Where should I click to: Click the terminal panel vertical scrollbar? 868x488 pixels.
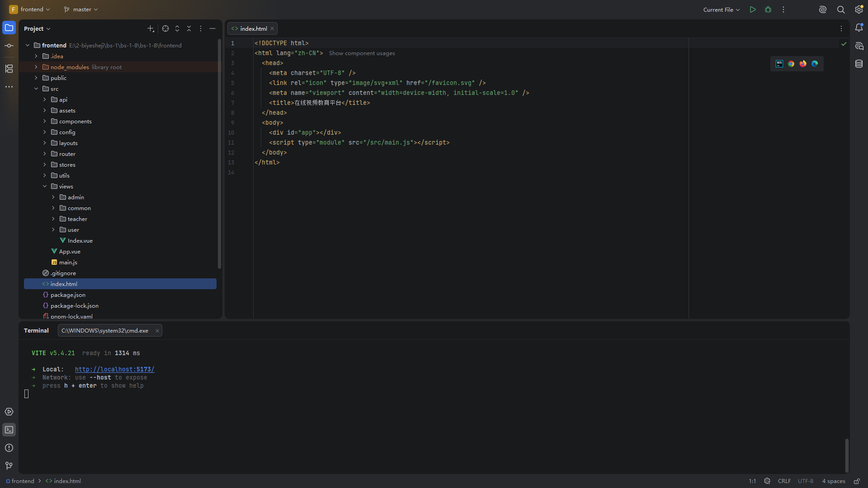coord(847,455)
